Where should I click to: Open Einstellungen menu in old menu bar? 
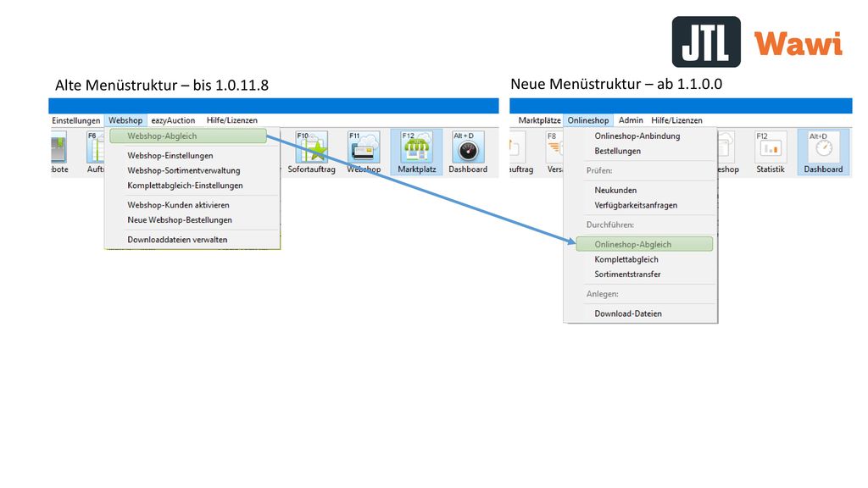(75, 120)
